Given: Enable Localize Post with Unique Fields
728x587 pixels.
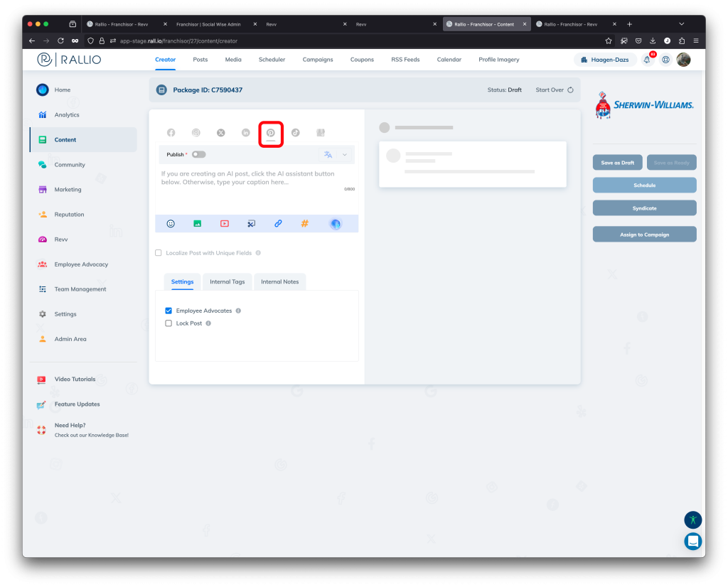Looking at the screenshot, I should click(x=158, y=252).
